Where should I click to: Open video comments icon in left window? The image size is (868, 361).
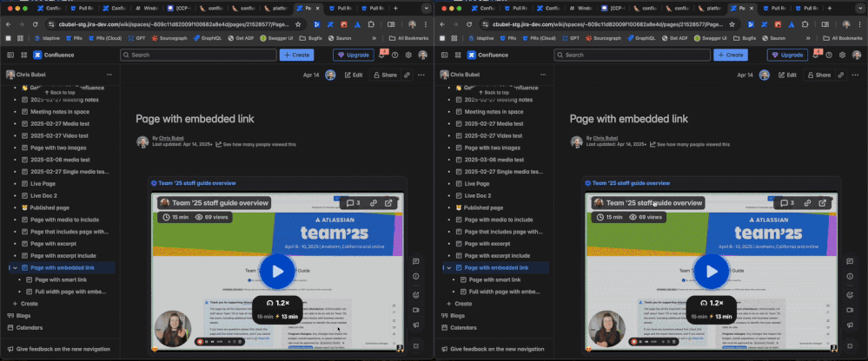[x=353, y=203]
